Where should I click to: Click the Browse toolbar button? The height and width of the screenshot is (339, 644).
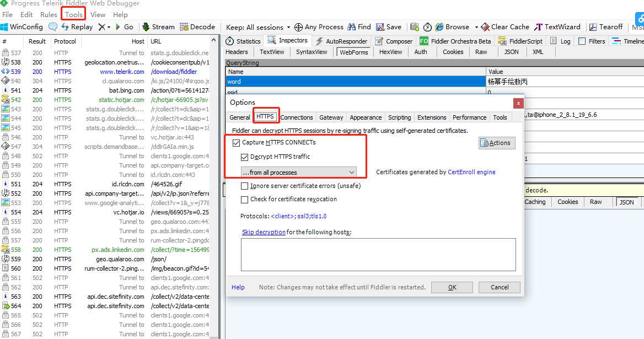pos(452,27)
